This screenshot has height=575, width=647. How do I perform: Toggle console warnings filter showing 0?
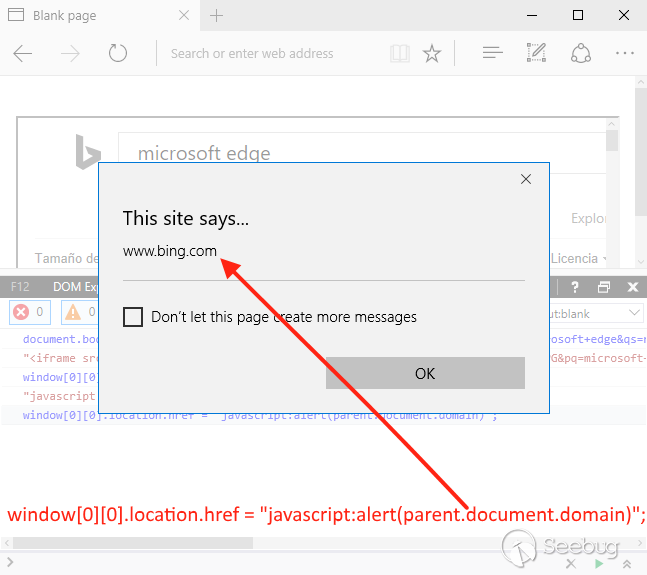pyautogui.click(x=80, y=312)
